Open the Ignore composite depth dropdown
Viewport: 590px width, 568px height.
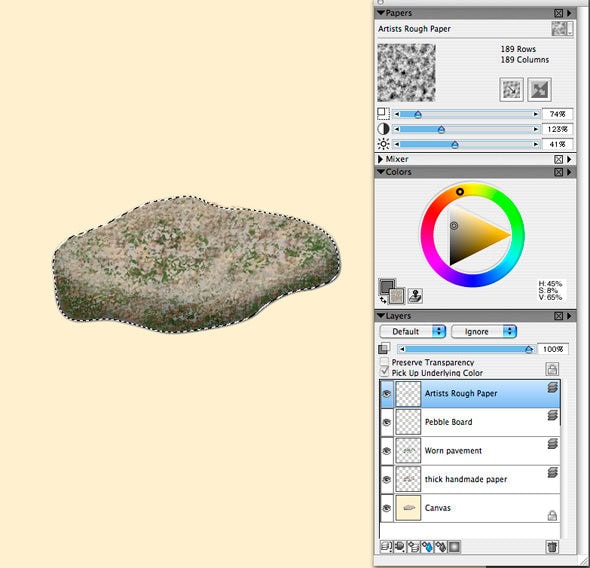484,331
